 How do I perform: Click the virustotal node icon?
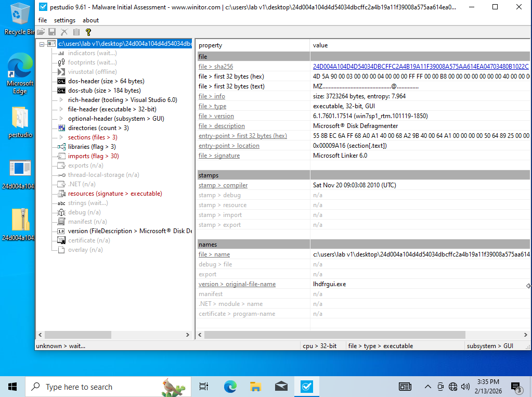click(61, 72)
